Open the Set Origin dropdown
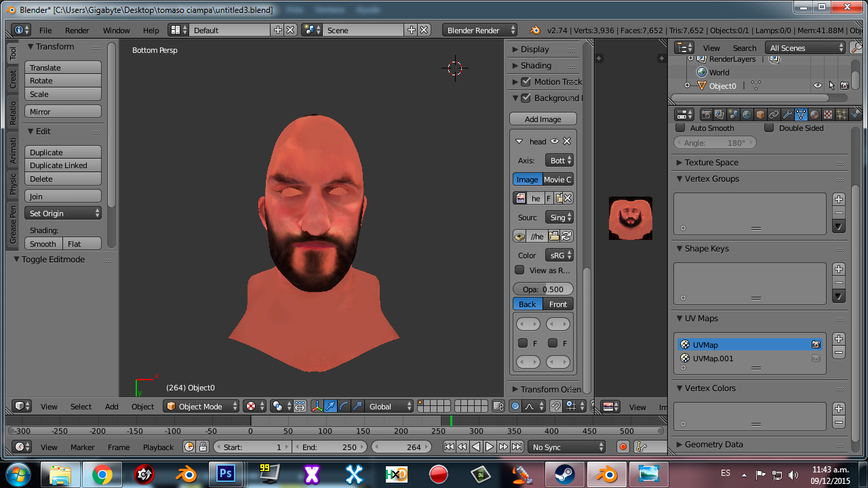The width and height of the screenshot is (868, 488). (x=63, y=213)
